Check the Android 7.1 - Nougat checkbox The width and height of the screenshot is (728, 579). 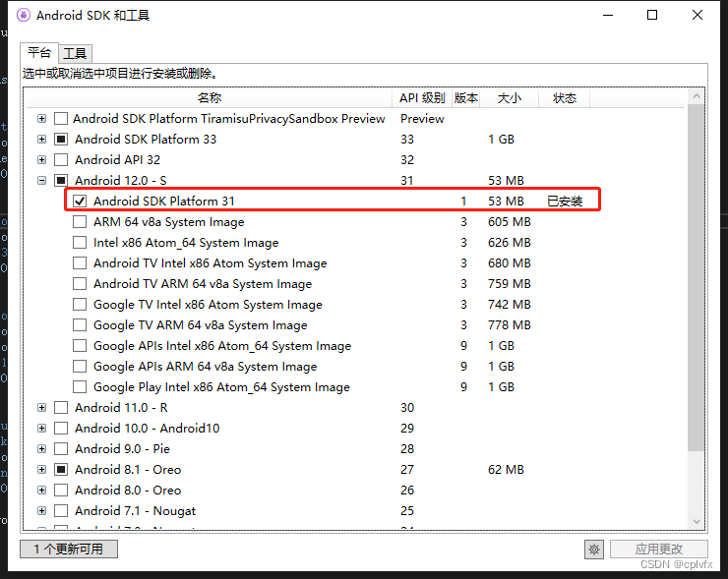[x=61, y=511]
